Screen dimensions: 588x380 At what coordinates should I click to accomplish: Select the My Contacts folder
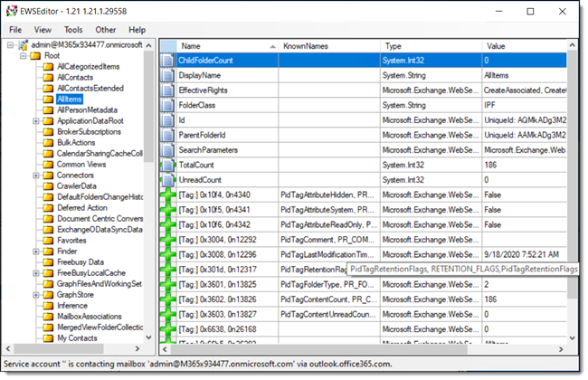click(77, 338)
